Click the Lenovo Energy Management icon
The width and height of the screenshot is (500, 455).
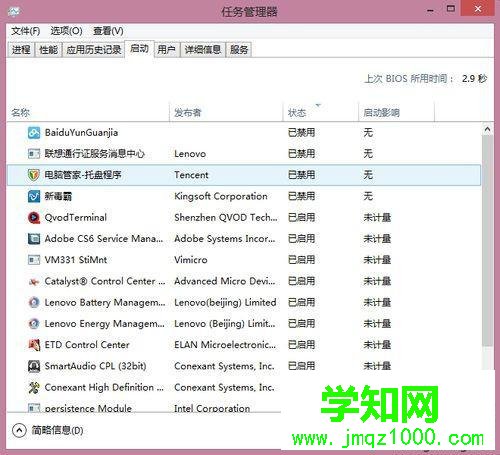pos(34,324)
